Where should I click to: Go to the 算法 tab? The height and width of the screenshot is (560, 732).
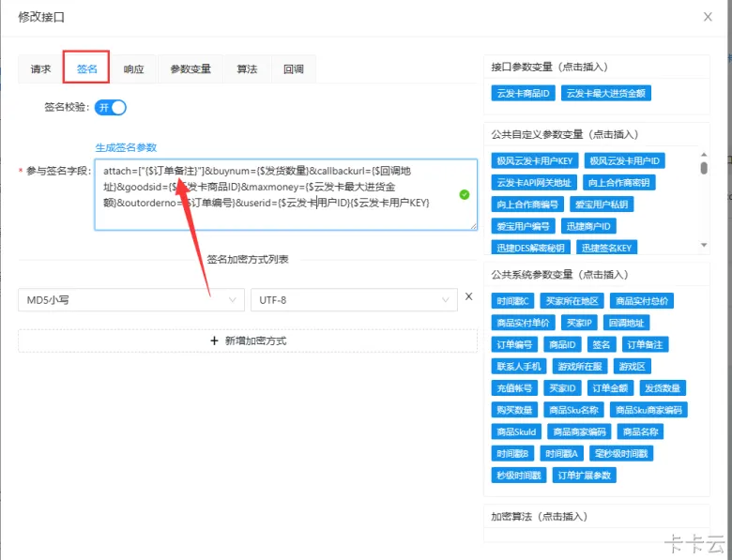(247, 69)
